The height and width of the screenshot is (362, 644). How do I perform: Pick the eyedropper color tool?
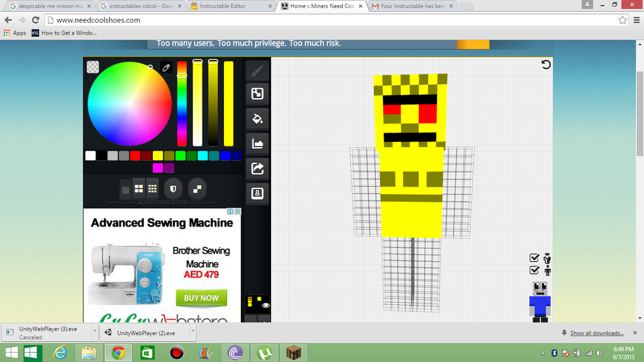(166, 67)
